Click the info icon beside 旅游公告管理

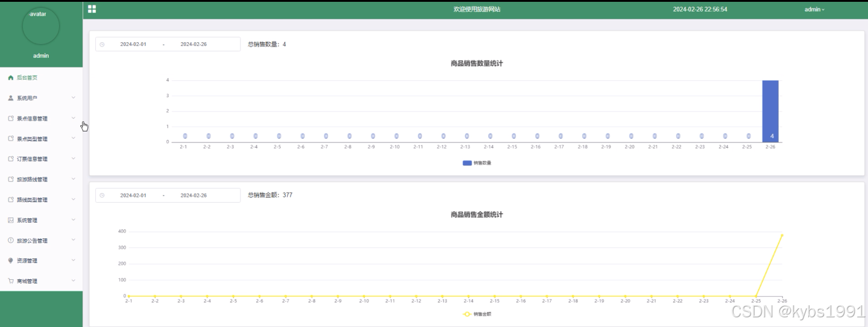[11, 240]
